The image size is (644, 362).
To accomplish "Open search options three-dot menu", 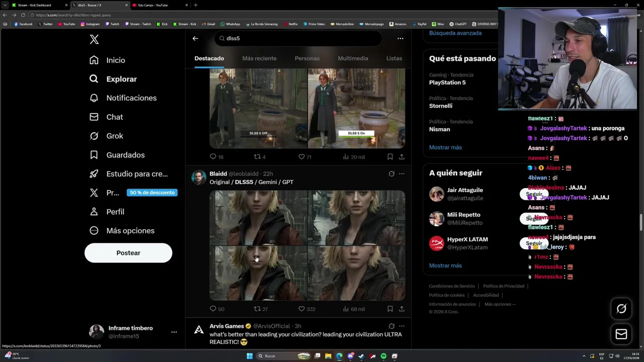I will point(400,38).
